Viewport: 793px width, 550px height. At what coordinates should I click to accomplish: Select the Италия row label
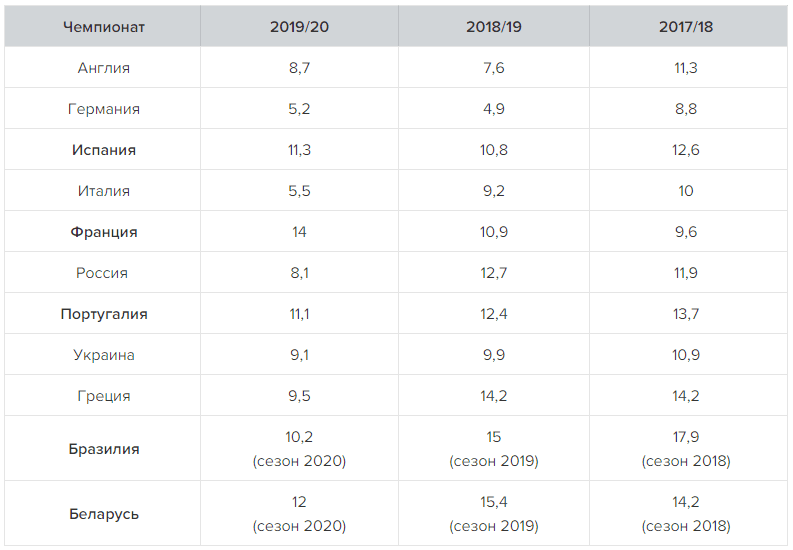coord(104,191)
